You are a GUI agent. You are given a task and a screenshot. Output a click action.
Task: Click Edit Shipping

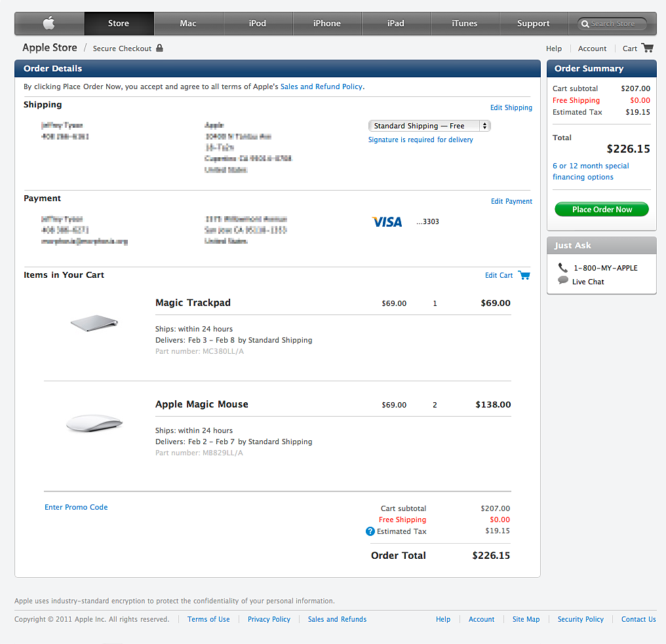[511, 107]
